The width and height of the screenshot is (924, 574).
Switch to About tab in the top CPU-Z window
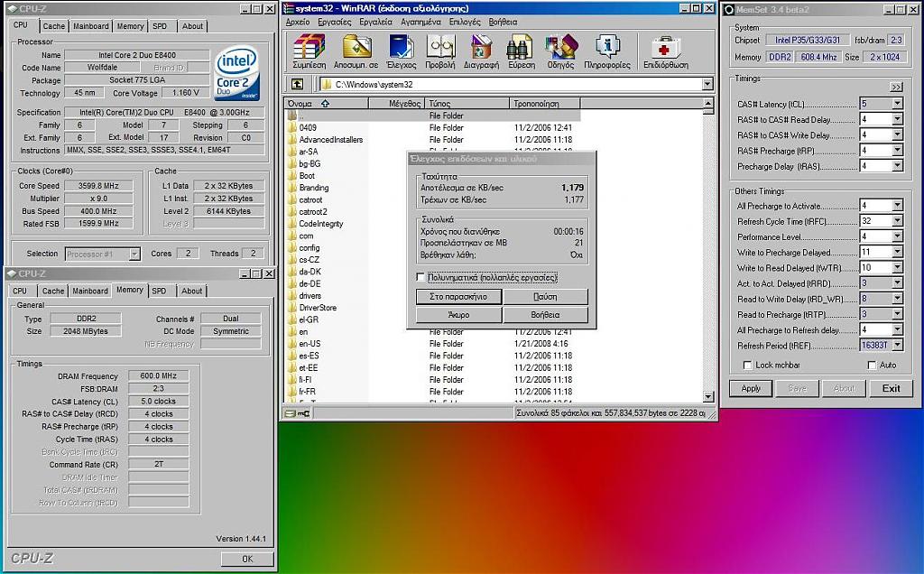(x=192, y=26)
